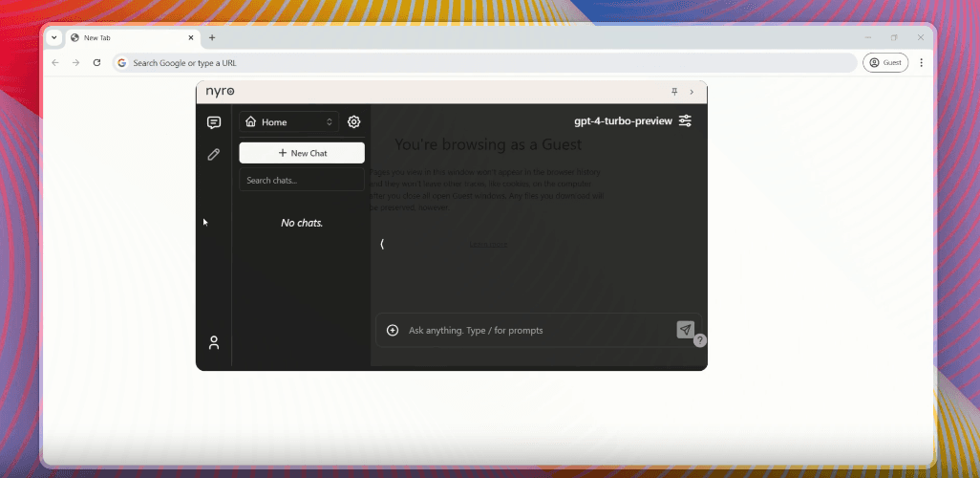Expand the Home workspace dropdown
This screenshot has width=980, height=478.
(x=288, y=122)
